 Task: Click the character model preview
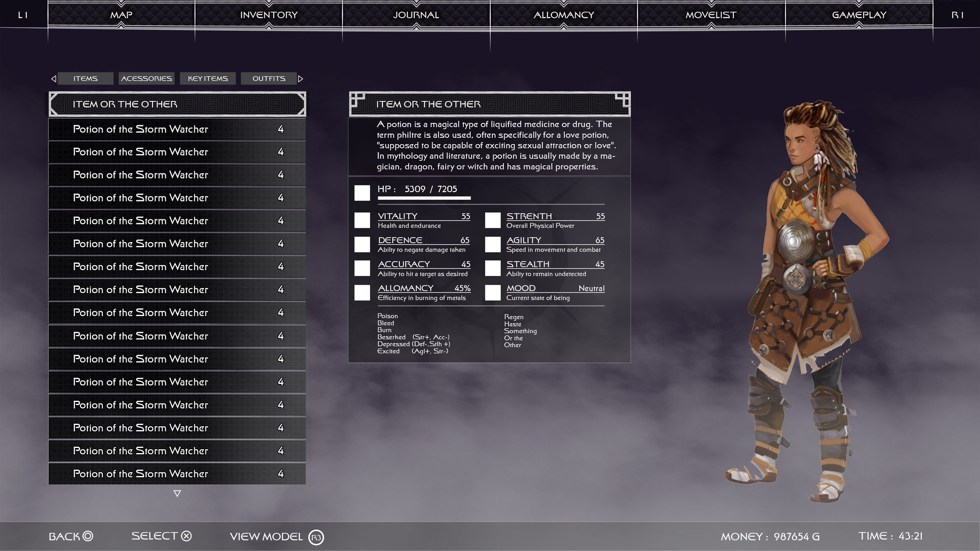806,301
